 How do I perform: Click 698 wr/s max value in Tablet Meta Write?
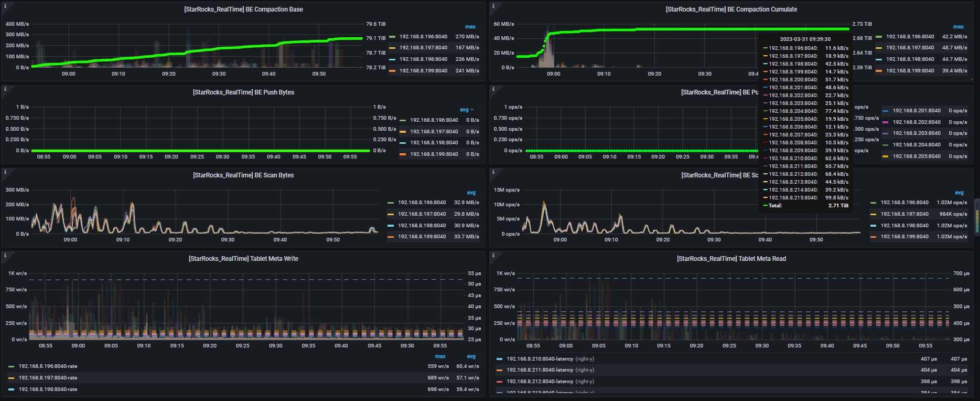pyautogui.click(x=438, y=389)
